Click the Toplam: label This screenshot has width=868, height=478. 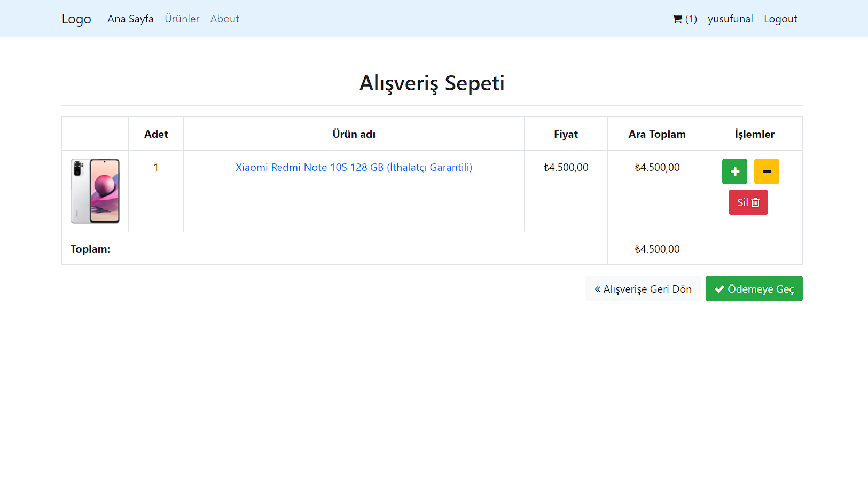coord(90,249)
